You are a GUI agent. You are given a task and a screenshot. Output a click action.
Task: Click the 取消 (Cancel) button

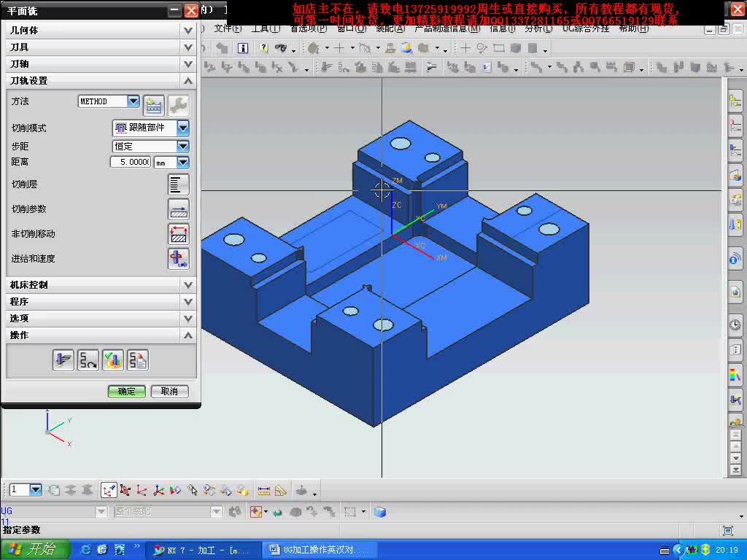pyautogui.click(x=169, y=392)
